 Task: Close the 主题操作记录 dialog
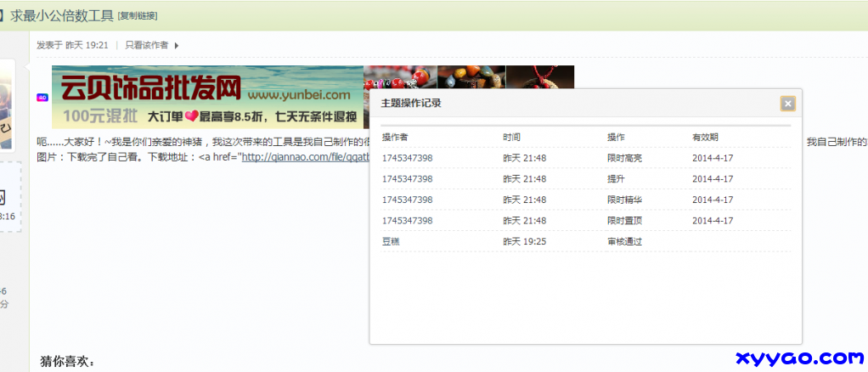pos(787,104)
